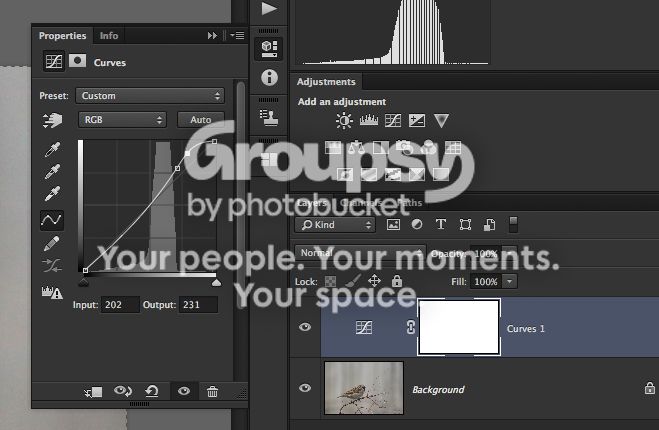Open the Properties panel flyout menu

click(x=238, y=36)
